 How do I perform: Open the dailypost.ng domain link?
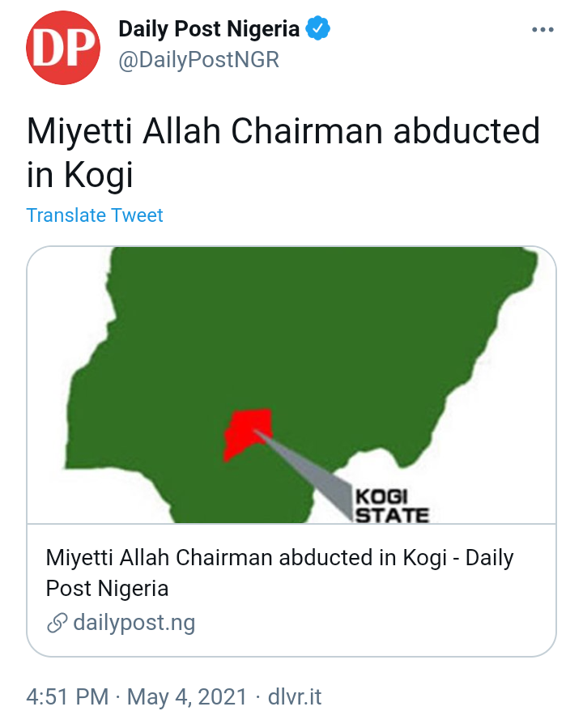(x=134, y=623)
